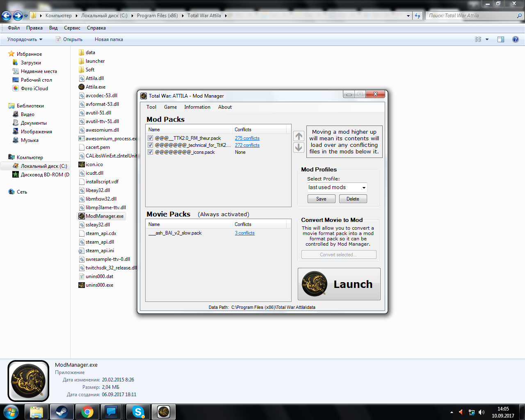Image resolution: width=525 pixels, height=420 pixels.
Task: Toggle checkbox for @@@@@@@@_icons.pack
Action: [151, 152]
